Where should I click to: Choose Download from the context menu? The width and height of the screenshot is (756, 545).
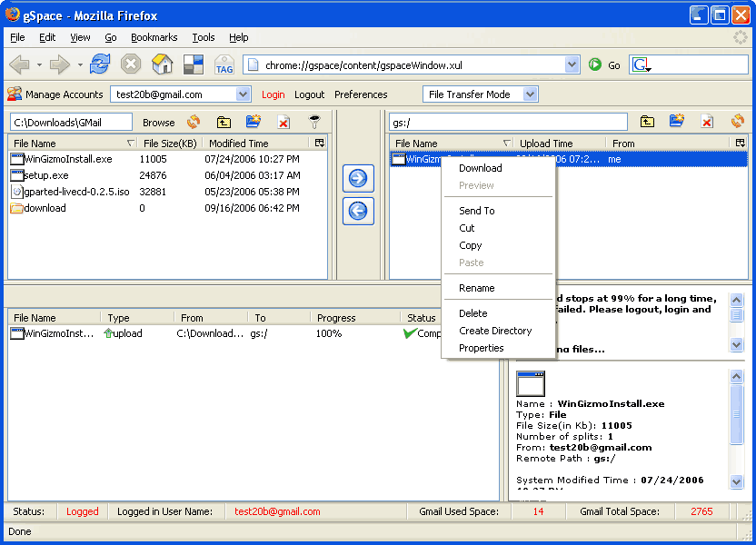(x=498, y=168)
